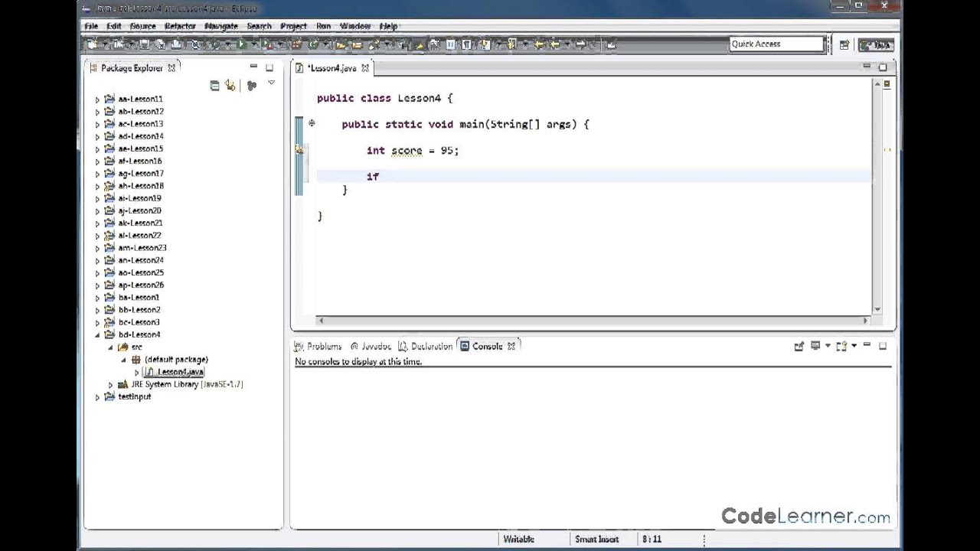This screenshot has height=551, width=980.
Task: Click the overview ruler warning square
Action: (x=887, y=84)
